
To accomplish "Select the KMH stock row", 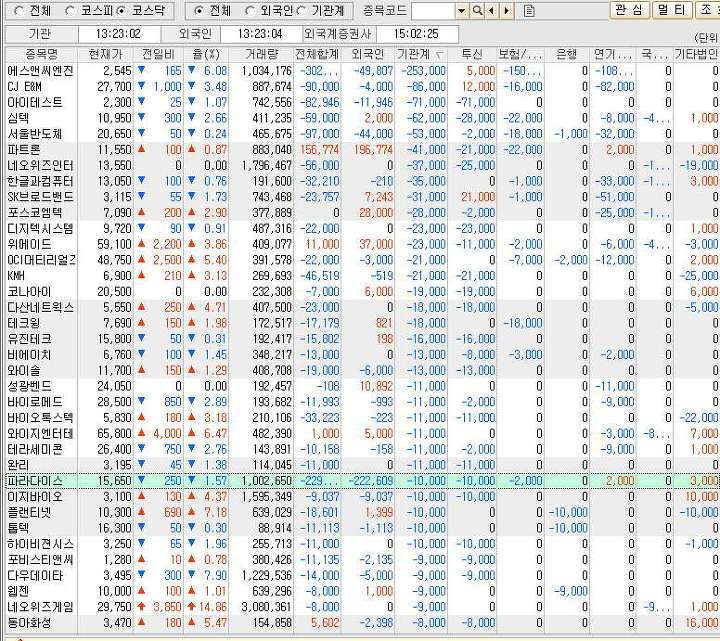I will (362, 276).
